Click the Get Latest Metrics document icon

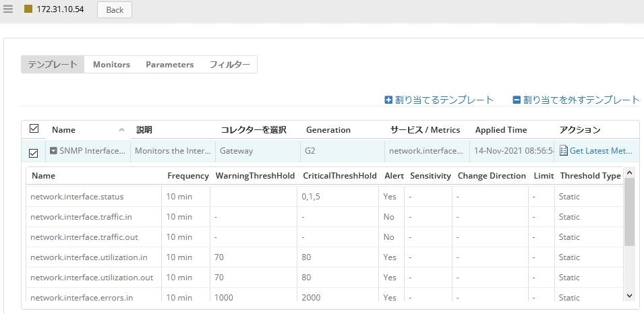tap(563, 151)
